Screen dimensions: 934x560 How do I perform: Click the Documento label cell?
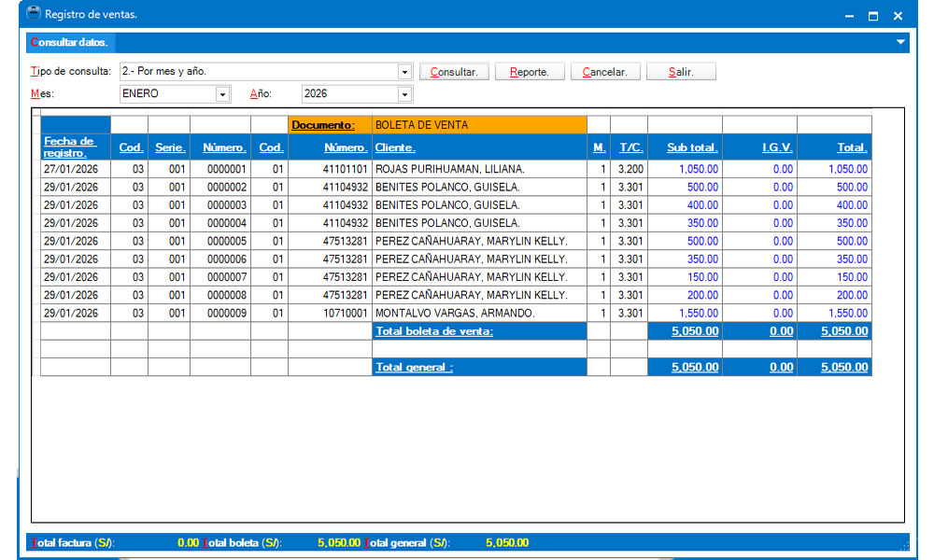click(x=330, y=125)
